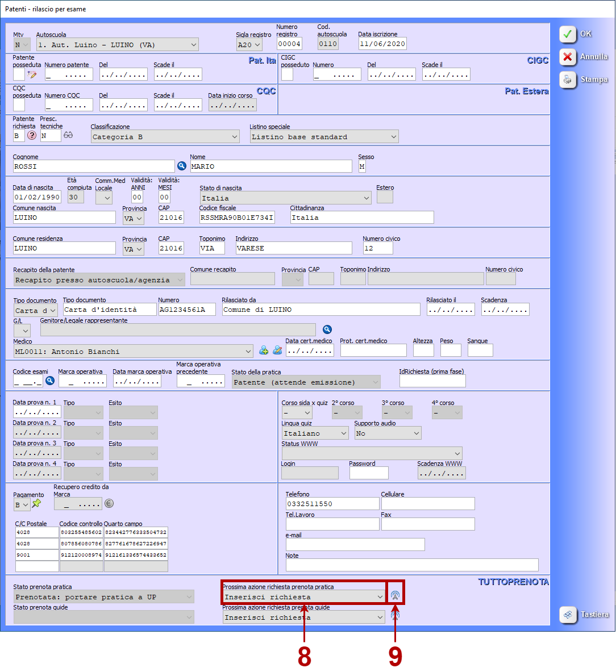Check the CQC posseduta box
The height and width of the screenshot is (672, 616).
point(19,105)
